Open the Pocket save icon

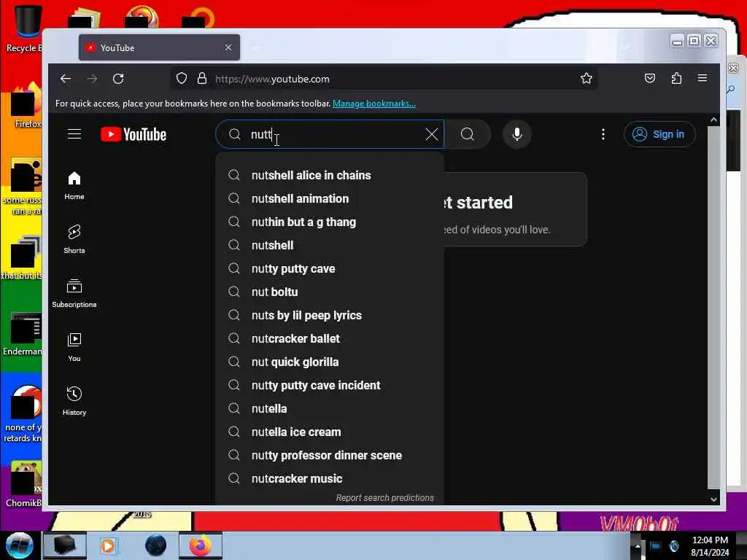pos(650,79)
